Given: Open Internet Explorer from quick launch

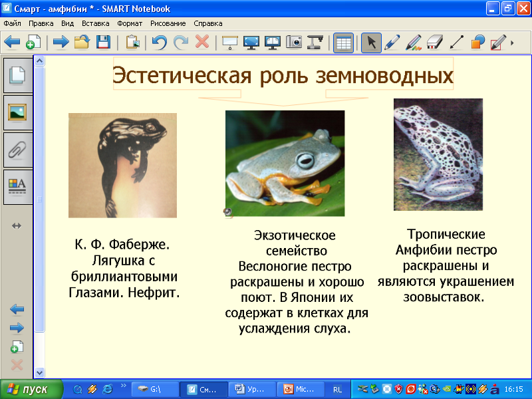Looking at the screenshot, I should pos(107,389).
